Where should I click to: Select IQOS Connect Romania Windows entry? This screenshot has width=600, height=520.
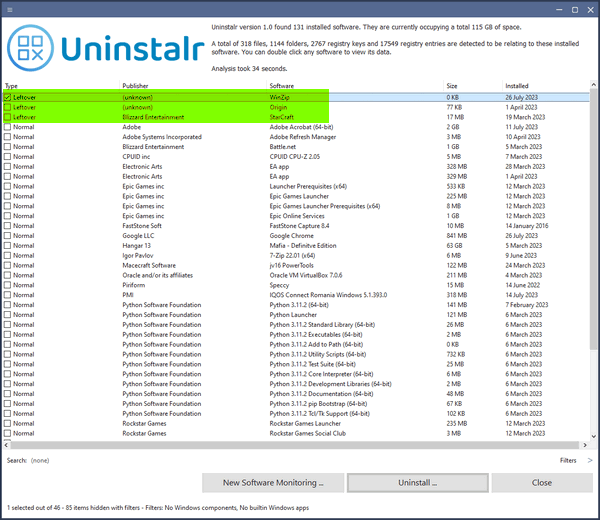tap(328, 295)
